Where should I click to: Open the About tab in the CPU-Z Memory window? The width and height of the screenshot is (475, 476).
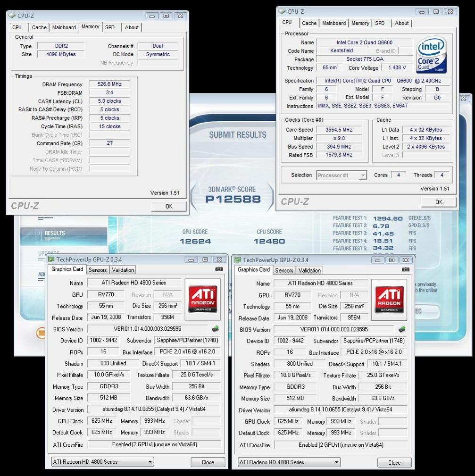pyautogui.click(x=132, y=27)
